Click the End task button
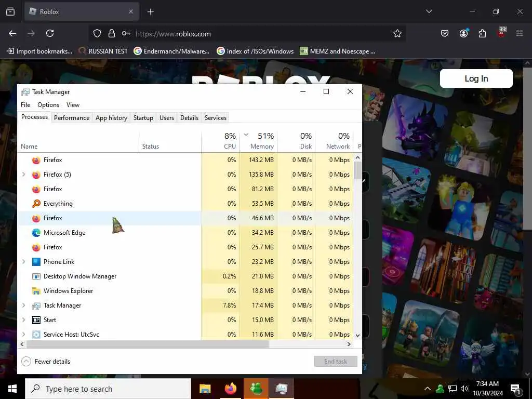This screenshot has width=532, height=399. [336, 362]
